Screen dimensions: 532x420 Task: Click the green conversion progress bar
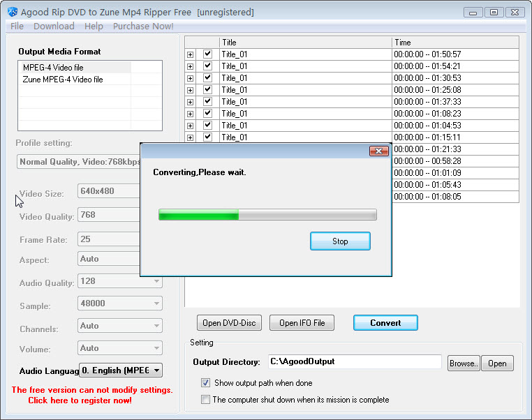coord(267,215)
